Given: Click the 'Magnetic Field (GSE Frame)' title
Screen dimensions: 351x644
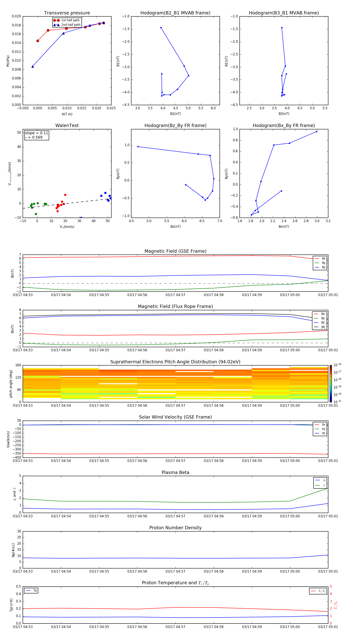Looking at the screenshot, I should click(x=175, y=251).
